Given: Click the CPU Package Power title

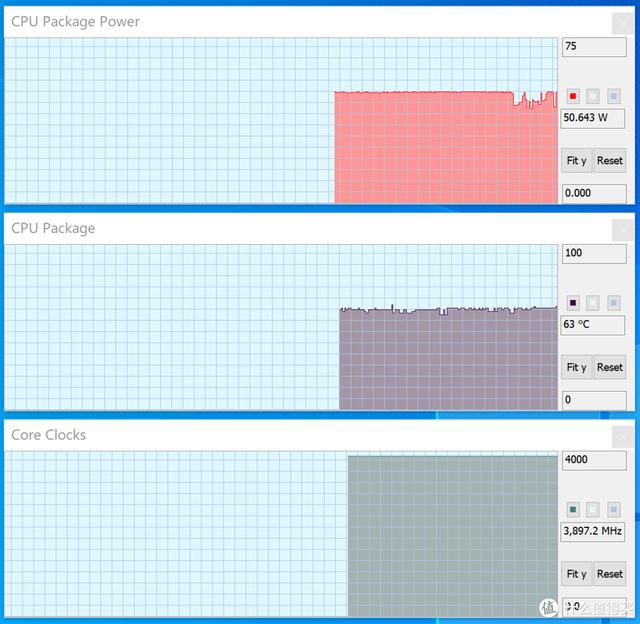Looking at the screenshot, I should (76, 22).
